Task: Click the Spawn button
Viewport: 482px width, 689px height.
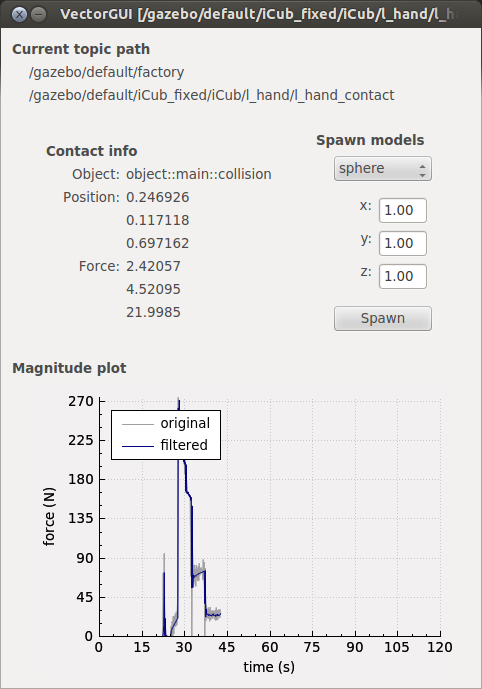Action: (383, 318)
